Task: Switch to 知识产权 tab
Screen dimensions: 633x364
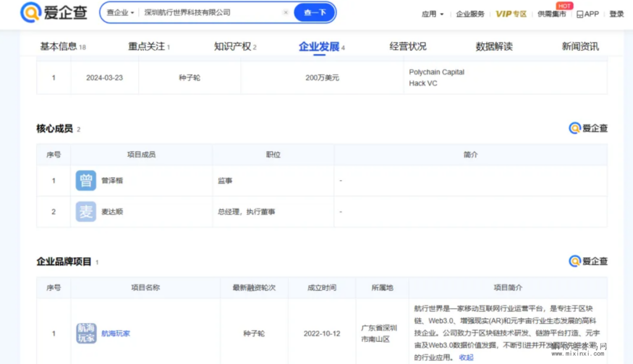Action: pos(235,46)
